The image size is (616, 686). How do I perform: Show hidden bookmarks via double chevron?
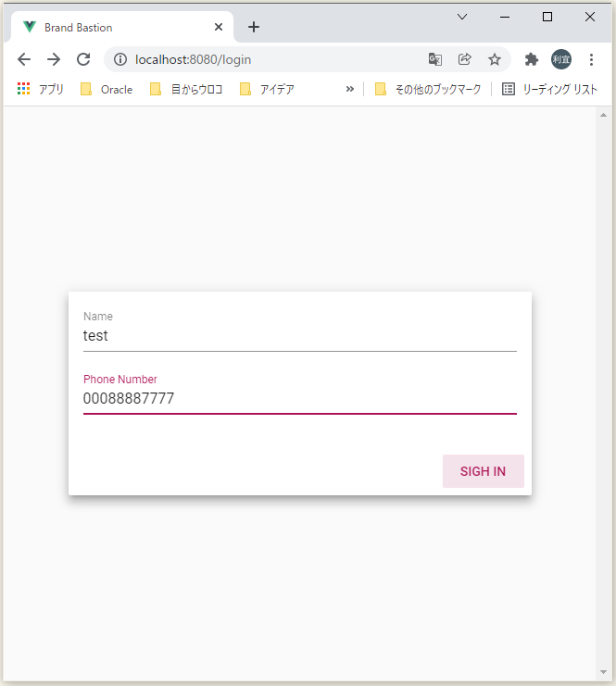[350, 89]
